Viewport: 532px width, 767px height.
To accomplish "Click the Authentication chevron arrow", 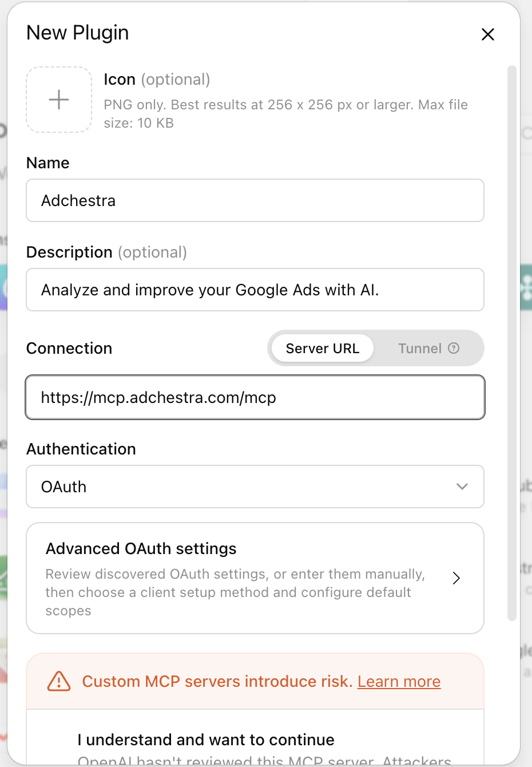I will coord(462,487).
